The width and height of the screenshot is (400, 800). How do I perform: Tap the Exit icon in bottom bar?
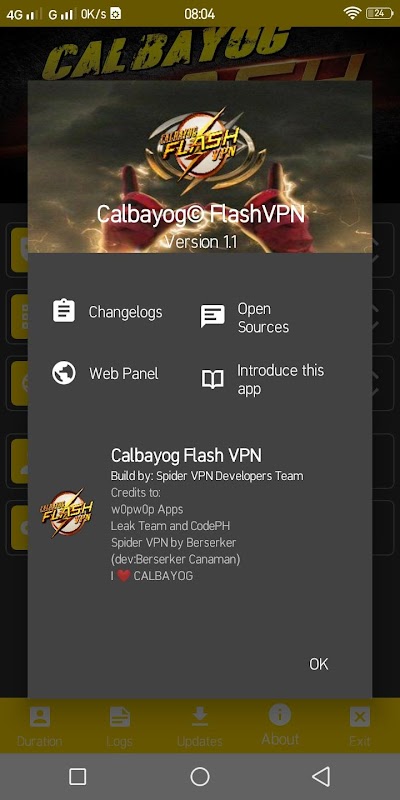[x=360, y=717]
